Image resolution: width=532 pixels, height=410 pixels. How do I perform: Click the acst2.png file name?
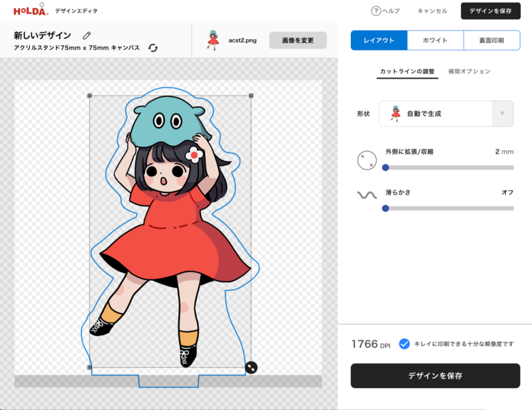click(243, 40)
